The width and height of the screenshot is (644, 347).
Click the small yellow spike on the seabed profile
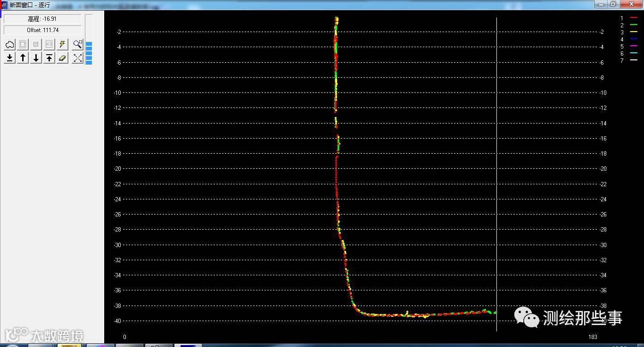pyautogui.click(x=407, y=313)
